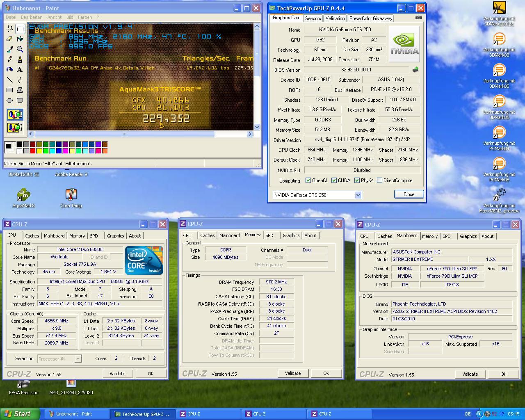This screenshot has height=420, width=525.
Task: Select the Rectangle shape tool
Action: pos(10,90)
